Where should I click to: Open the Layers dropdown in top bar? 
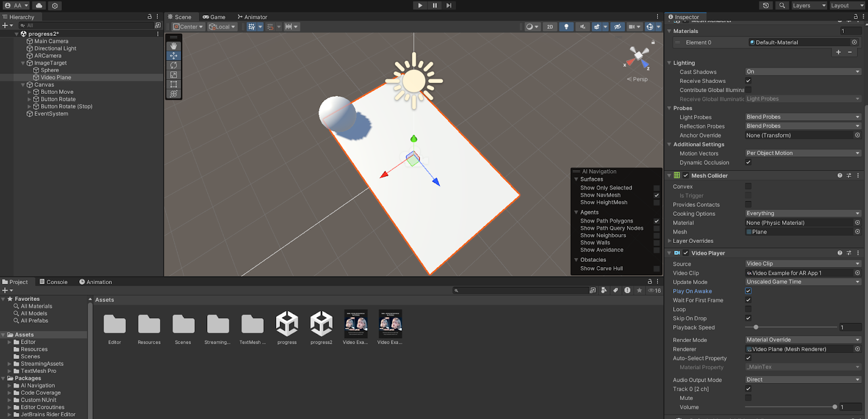809,5
